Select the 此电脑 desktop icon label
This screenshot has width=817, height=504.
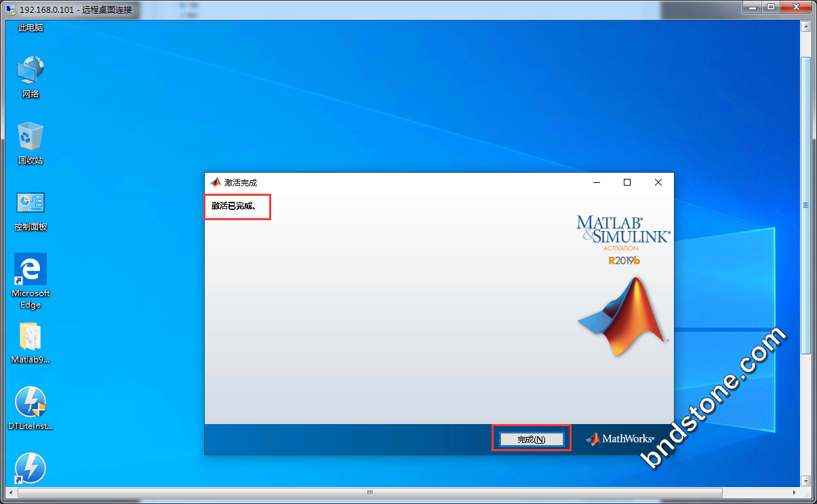pyautogui.click(x=31, y=28)
